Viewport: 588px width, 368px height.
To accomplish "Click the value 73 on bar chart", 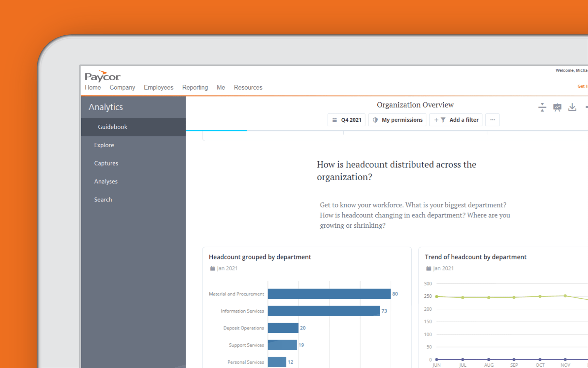I will pyautogui.click(x=384, y=311).
